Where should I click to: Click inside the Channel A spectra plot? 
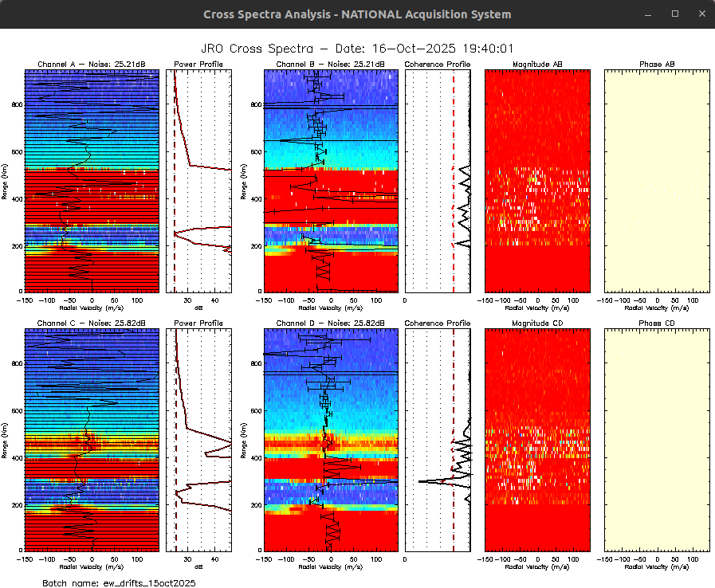click(x=92, y=180)
